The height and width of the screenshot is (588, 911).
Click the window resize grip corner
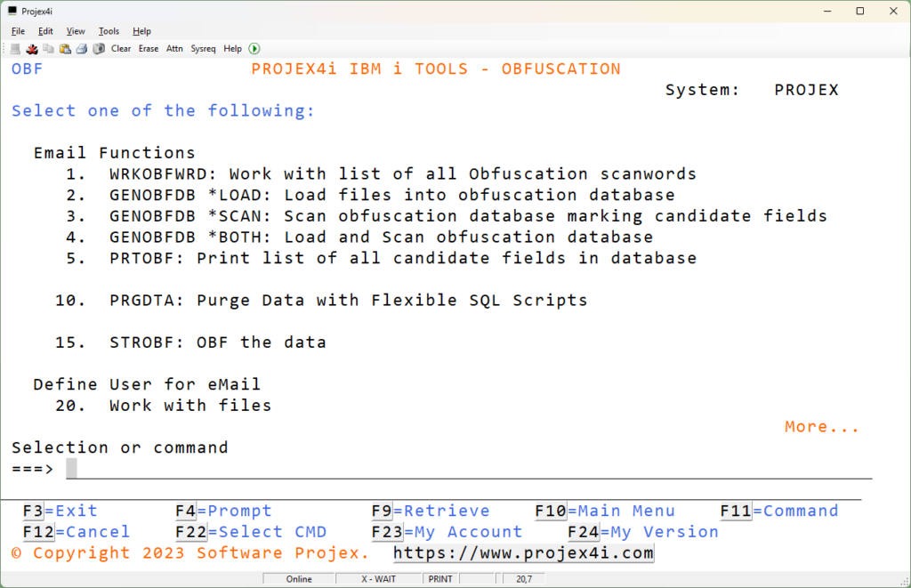point(905,582)
